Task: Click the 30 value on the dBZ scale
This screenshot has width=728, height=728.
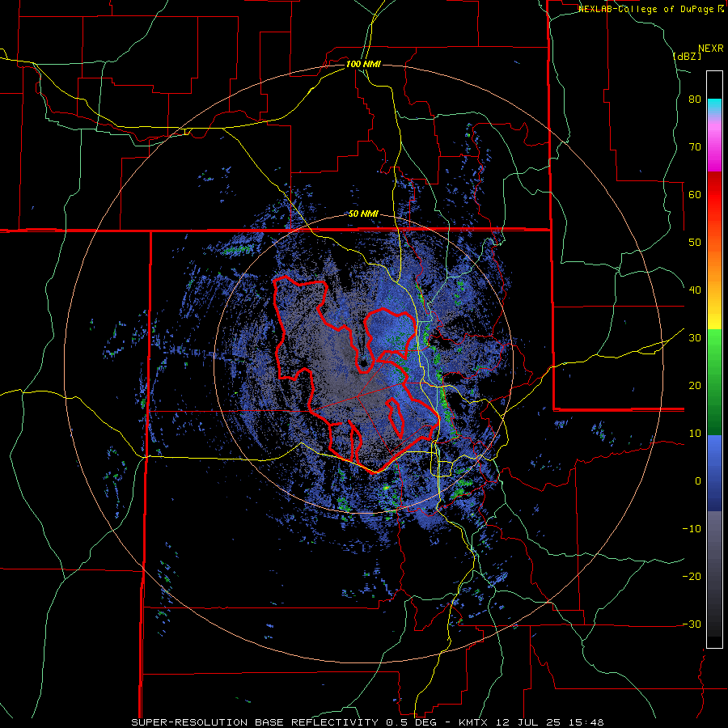Action: pyautogui.click(x=695, y=338)
